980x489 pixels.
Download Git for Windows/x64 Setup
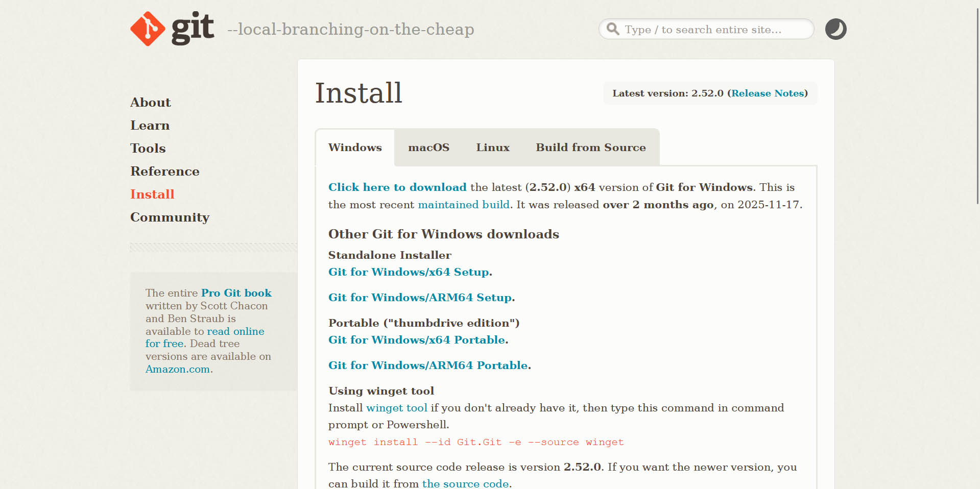coord(409,272)
